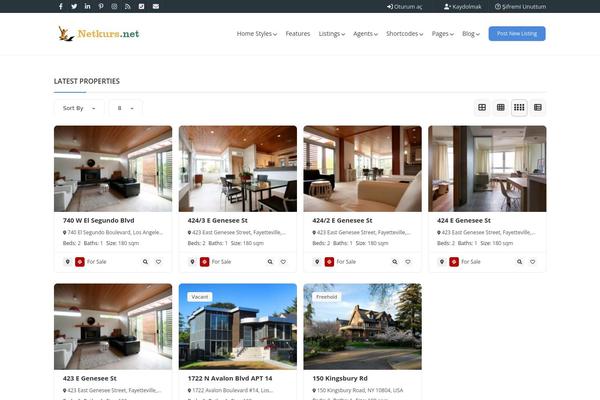The height and width of the screenshot is (400, 600).
Task: Click red For Sale badge on 740 W El Segundo
Action: pyautogui.click(x=80, y=262)
